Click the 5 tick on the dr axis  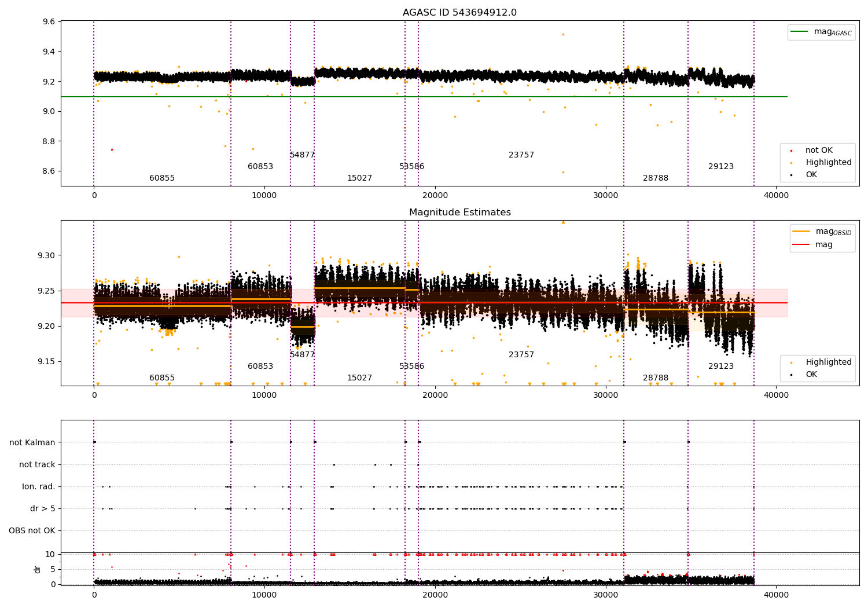[x=53, y=570]
